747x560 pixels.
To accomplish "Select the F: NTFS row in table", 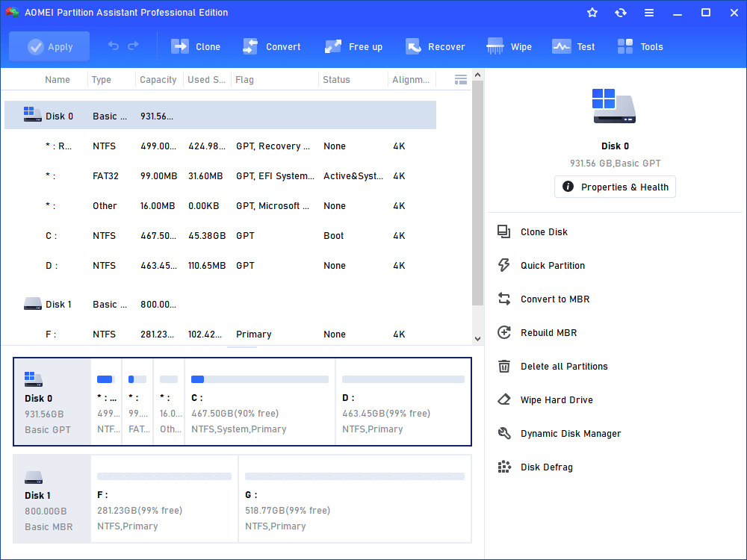I will point(220,335).
